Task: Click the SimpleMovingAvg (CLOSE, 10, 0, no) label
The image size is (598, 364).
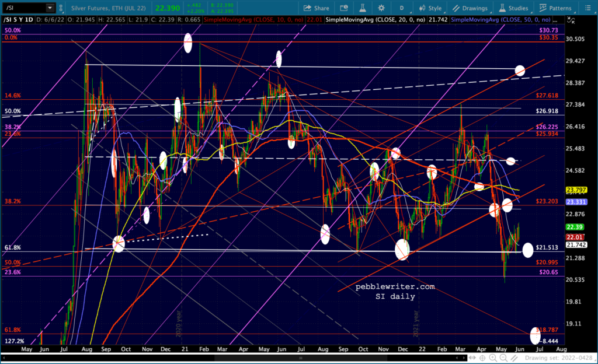Action: (x=253, y=19)
